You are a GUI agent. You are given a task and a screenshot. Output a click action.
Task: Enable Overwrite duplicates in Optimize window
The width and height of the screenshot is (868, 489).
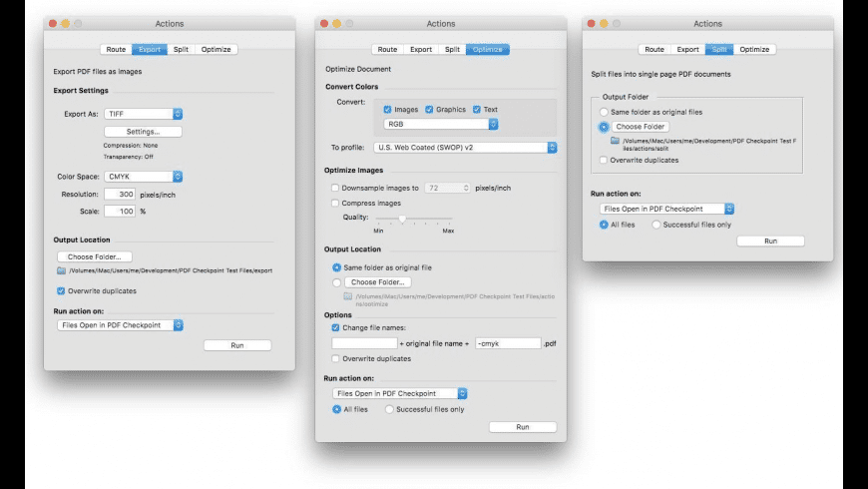335,359
